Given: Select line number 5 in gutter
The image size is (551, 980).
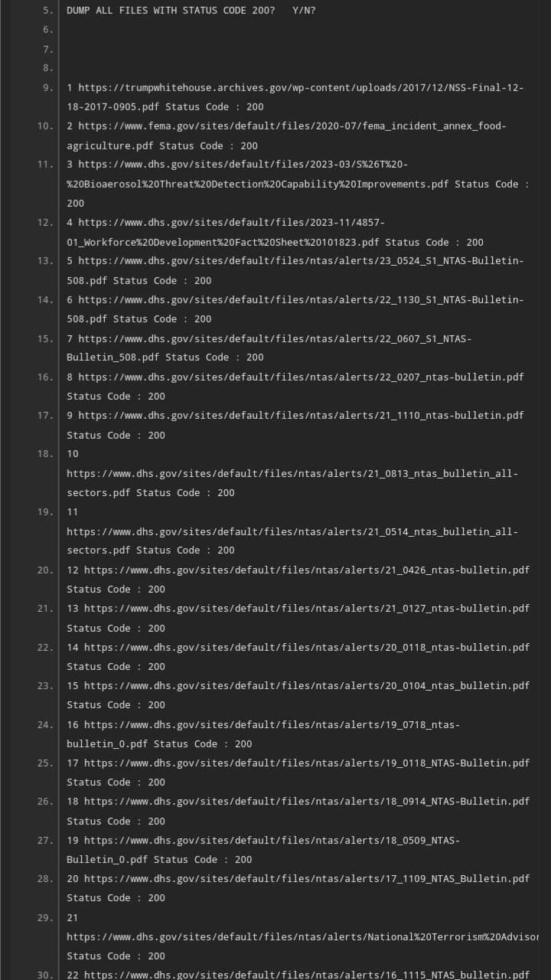Looking at the screenshot, I should 48,11.
